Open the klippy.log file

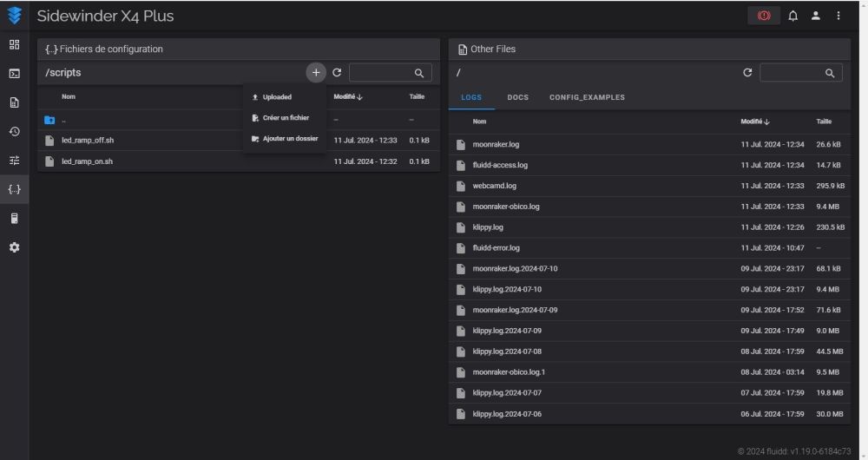[x=488, y=227]
